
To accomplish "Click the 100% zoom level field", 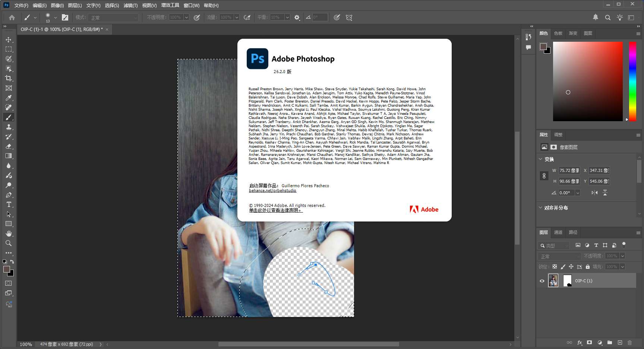I will click(x=26, y=344).
